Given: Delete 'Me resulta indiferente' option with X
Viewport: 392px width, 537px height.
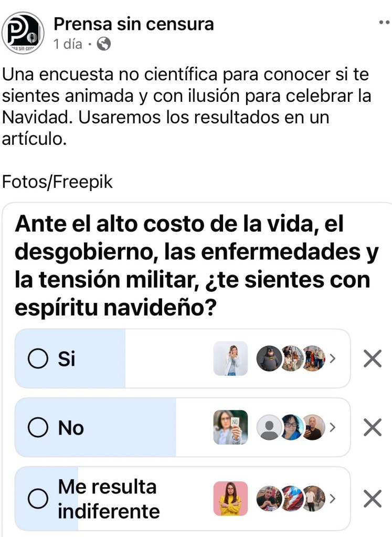Looking at the screenshot, I should coord(372,498).
